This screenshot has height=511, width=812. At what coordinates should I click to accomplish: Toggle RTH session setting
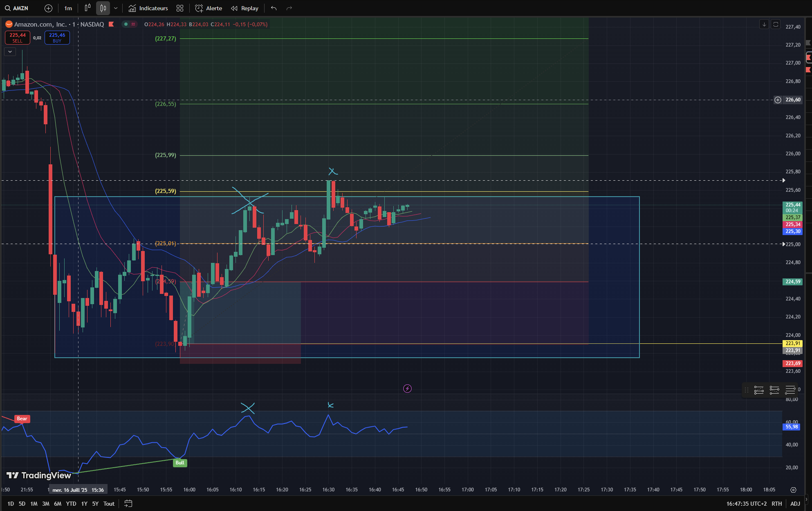tap(777, 504)
